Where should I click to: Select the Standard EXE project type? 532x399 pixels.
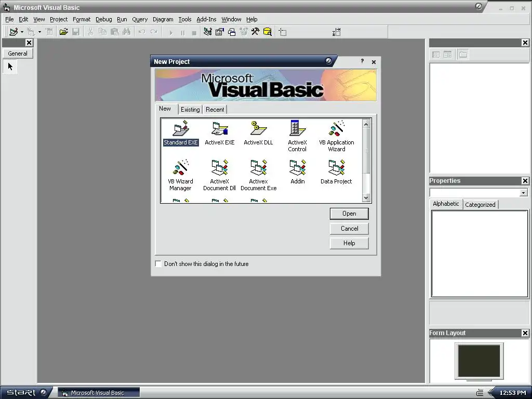click(x=180, y=133)
